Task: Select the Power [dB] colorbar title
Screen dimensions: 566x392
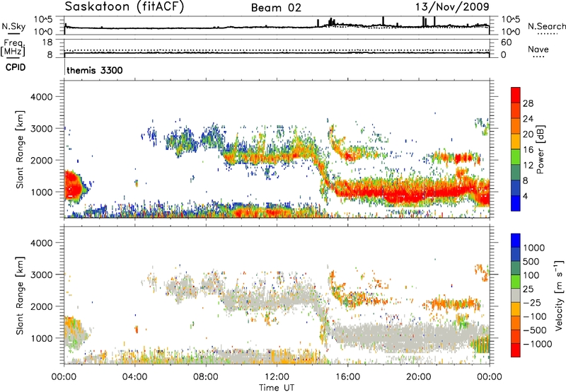Action: click(x=541, y=150)
